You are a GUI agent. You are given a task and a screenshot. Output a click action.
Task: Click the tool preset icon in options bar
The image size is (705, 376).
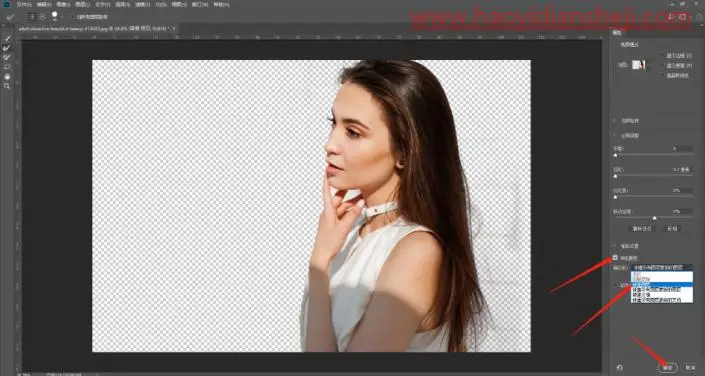[x=11, y=17]
